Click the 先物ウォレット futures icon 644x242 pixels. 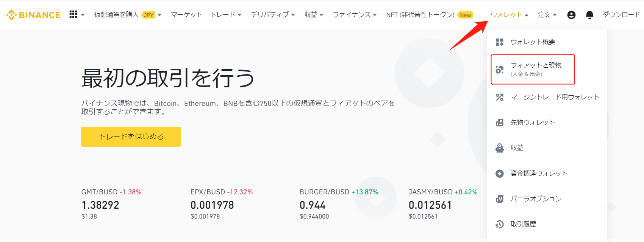[x=500, y=123]
